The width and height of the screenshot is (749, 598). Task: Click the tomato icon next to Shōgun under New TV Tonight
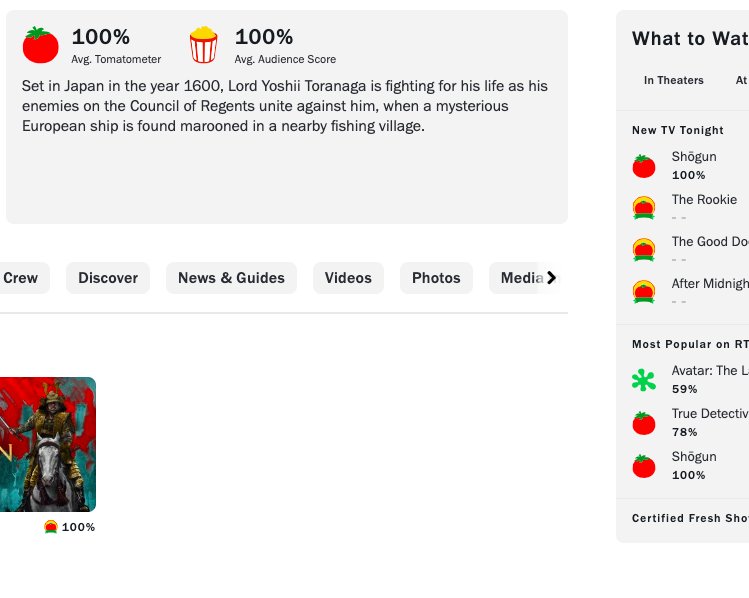click(644, 166)
